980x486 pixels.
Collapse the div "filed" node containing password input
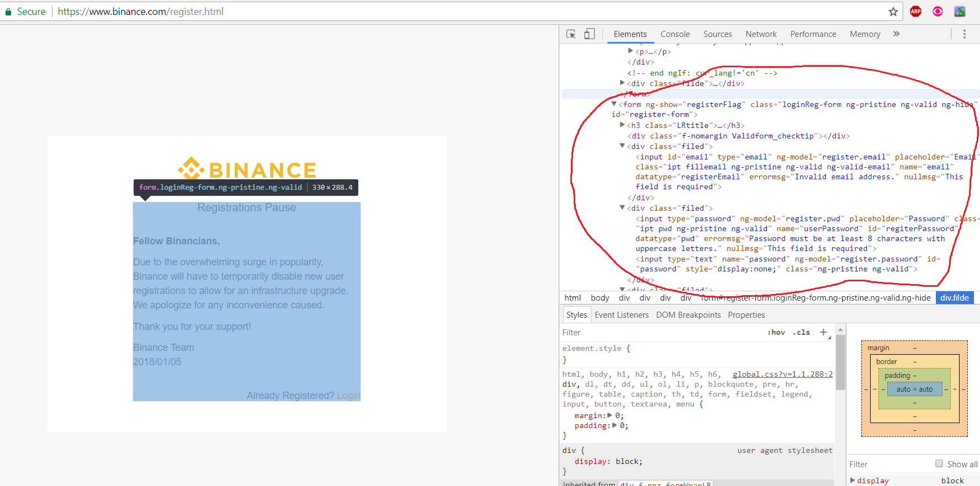point(623,207)
